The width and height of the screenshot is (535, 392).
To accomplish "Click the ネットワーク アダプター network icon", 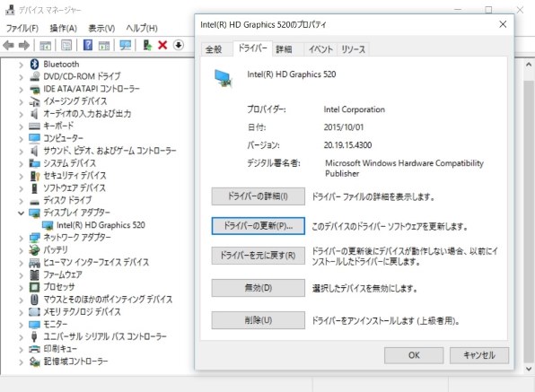I will tap(34, 238).
